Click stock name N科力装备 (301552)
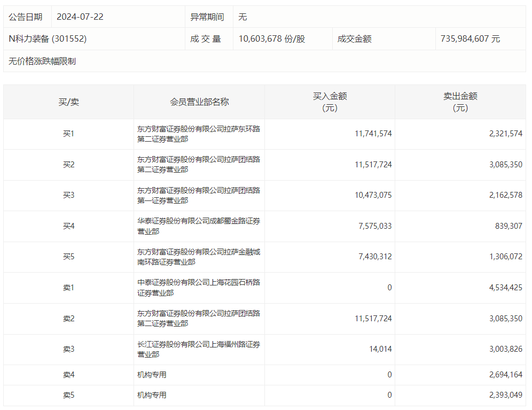Image resolution: width=532 pixels, height=410 pixels. pos(48,38)
